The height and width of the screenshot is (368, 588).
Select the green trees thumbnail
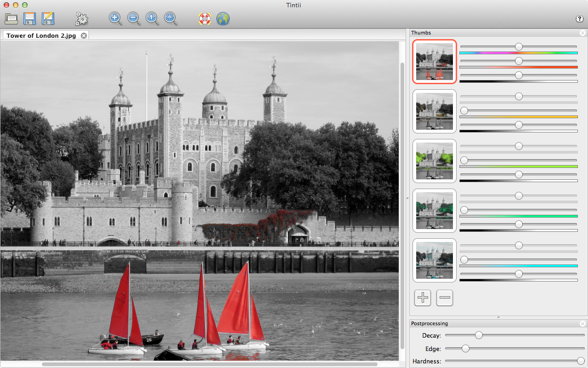click(435, 161)
